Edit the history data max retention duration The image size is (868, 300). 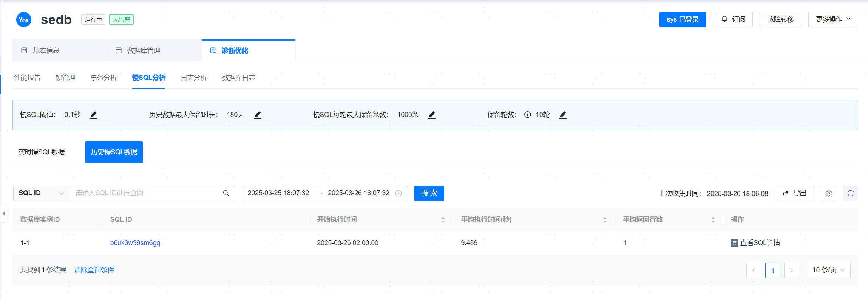(x=258, y=115)
